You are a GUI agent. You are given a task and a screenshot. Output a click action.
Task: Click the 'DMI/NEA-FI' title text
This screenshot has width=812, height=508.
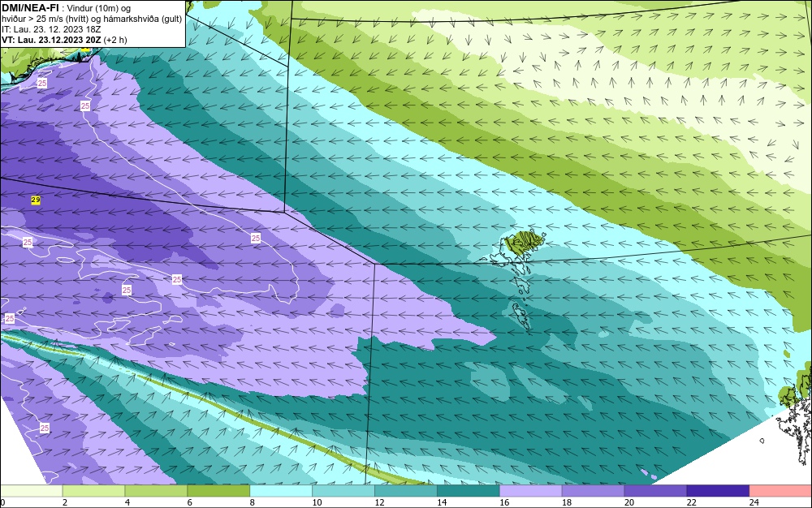point(29,8)
